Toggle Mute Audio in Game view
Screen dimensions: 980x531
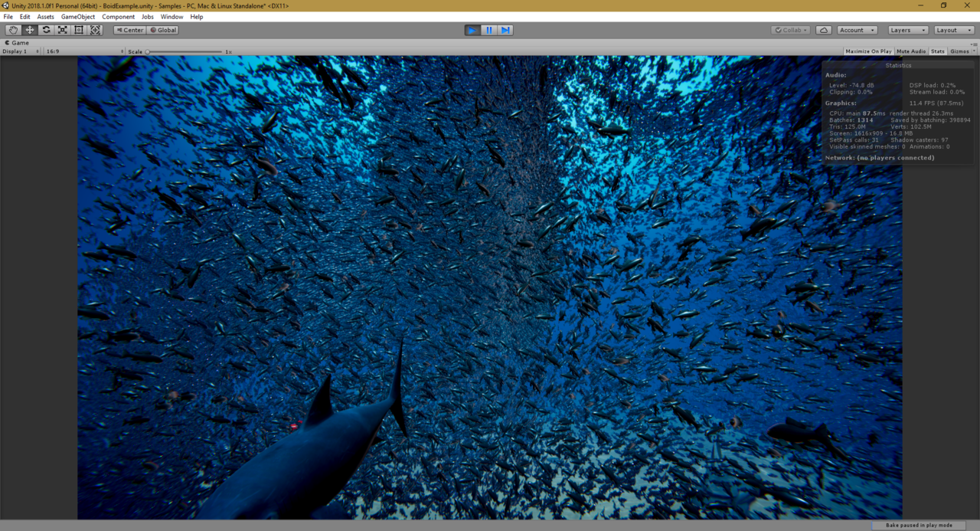[910, 51]
